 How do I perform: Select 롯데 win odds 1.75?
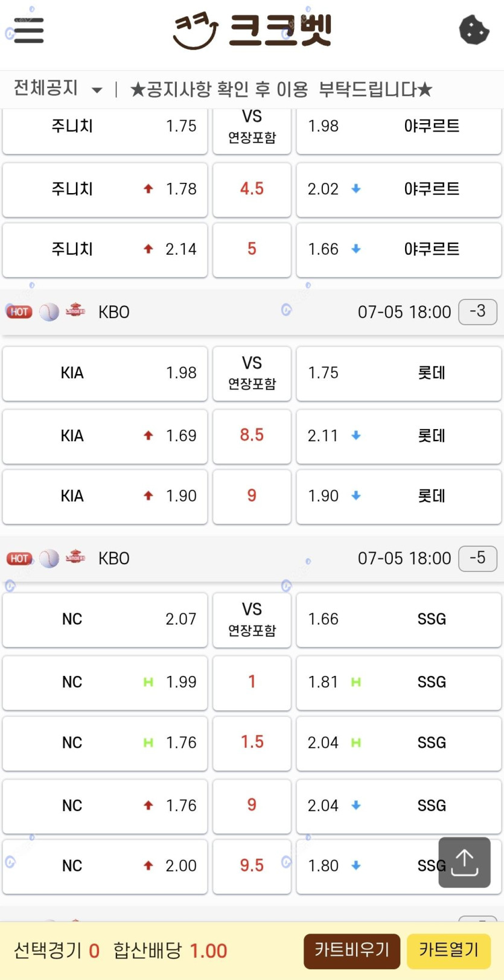(x=398, y=373)
